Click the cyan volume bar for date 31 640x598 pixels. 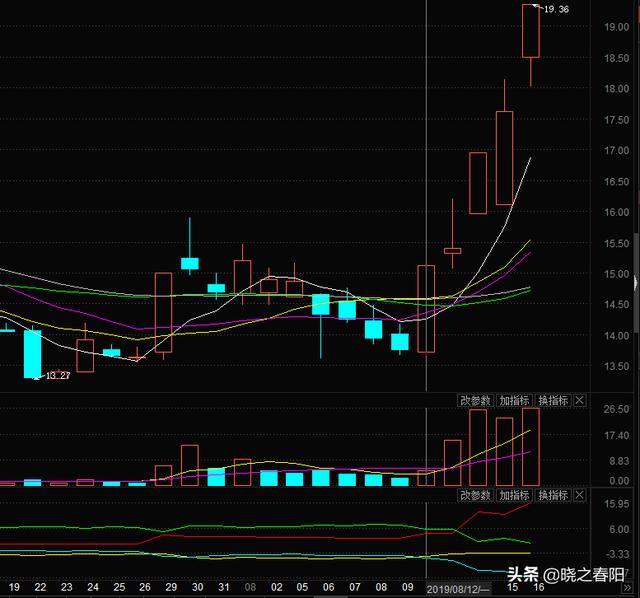(x=216, y=477)
